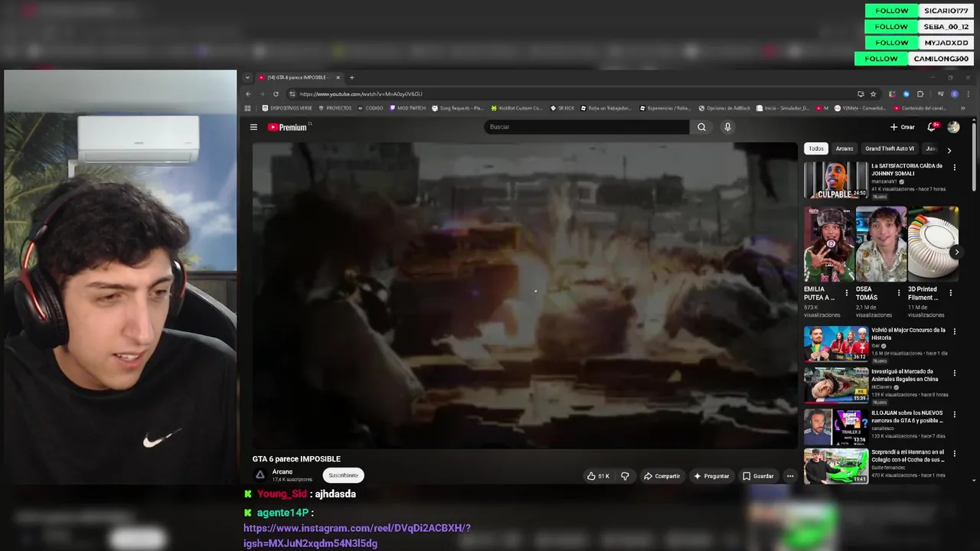Open options for ILLOJUAN GTA 6 video
Viewport: 980px width, 551px height.
point(954,415)
